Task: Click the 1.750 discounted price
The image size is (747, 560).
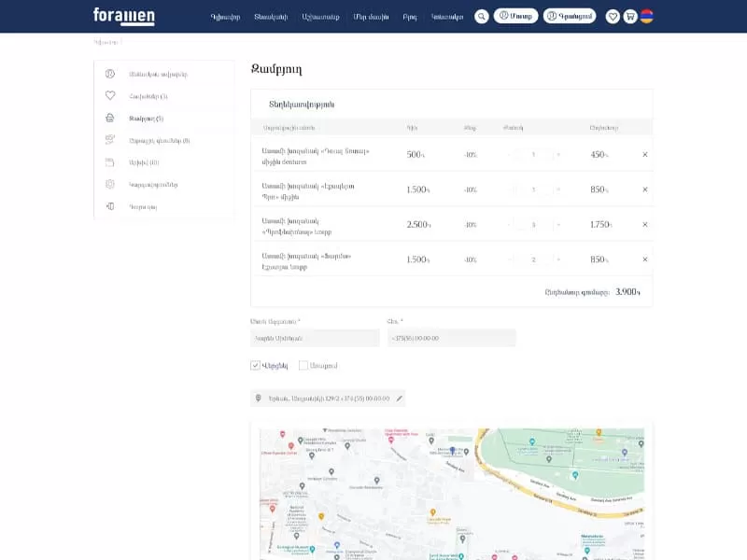Action: 601,224
